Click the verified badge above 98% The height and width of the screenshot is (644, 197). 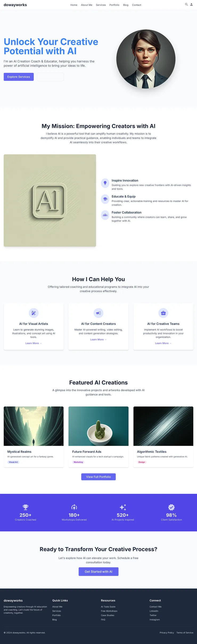[x=171, y=507]
